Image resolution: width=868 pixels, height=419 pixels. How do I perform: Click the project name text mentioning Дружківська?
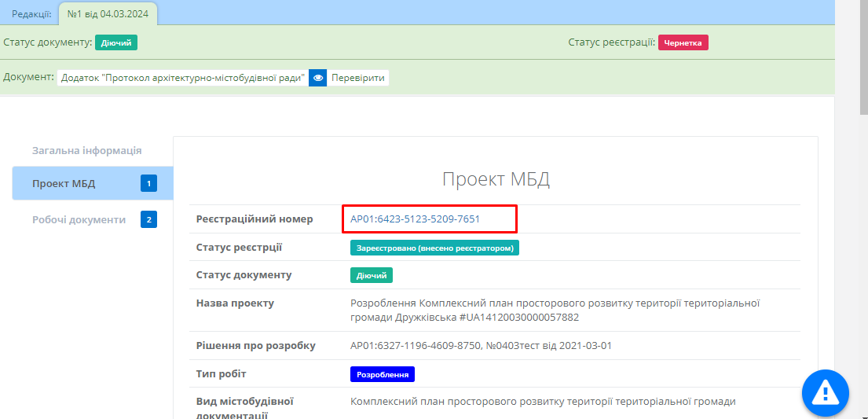[554, 310]
